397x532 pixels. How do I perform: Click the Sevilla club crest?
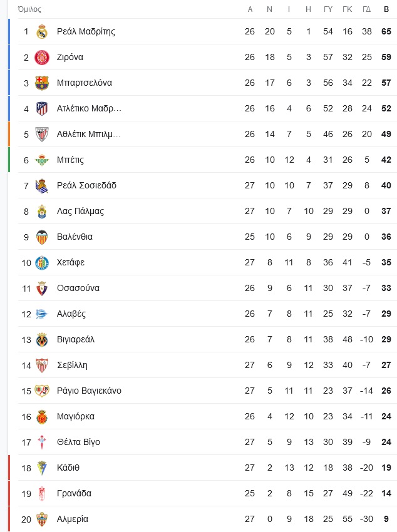[x=42, y=365]
